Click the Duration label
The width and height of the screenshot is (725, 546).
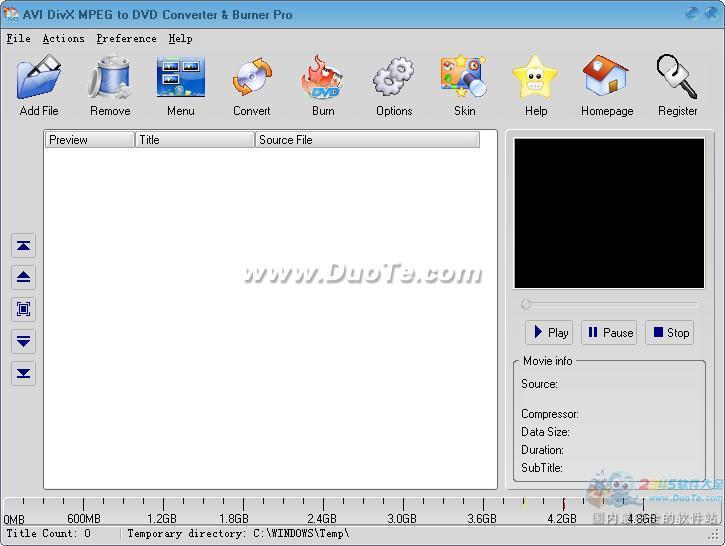click(542, 450)
